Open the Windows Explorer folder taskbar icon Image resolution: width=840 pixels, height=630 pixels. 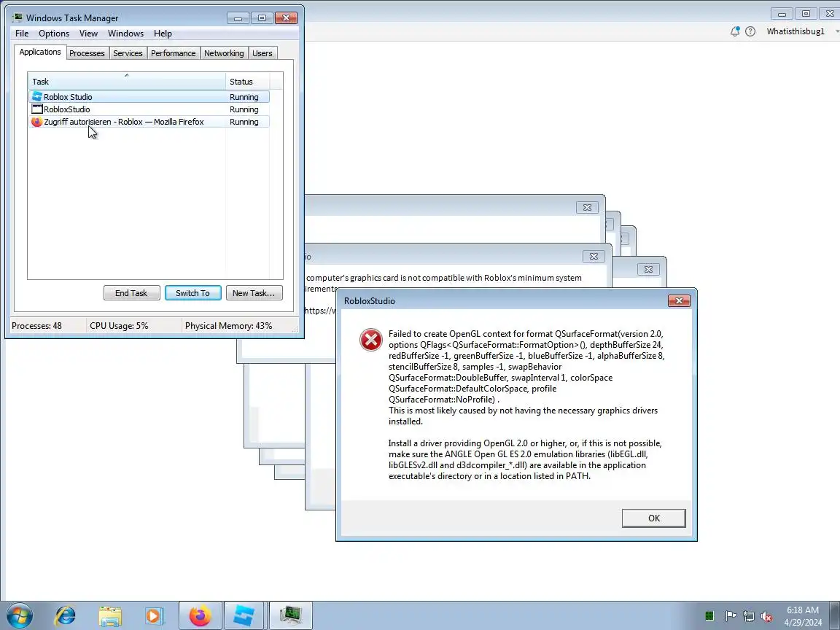[x=110, y=615]
